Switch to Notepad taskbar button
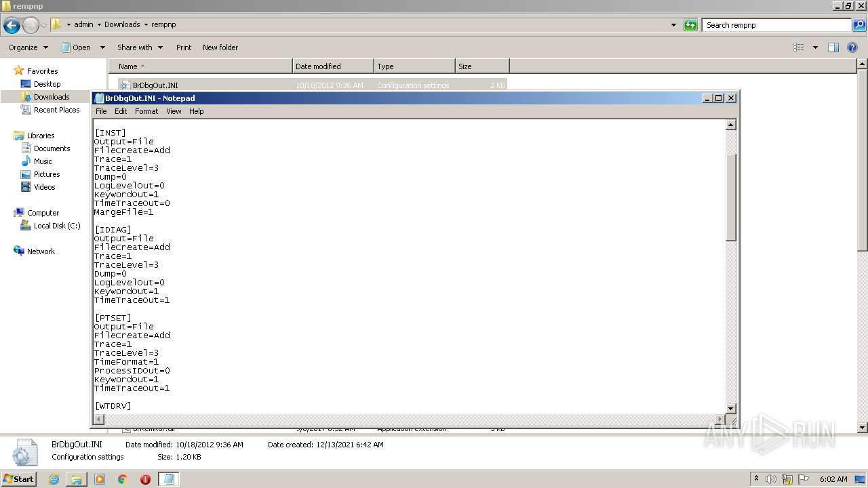868x488 pixels. tap(169, 479)
